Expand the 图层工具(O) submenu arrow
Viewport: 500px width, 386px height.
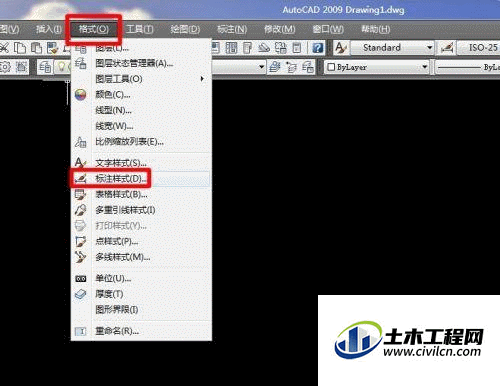pyautogui.click(x=202, y=79)
